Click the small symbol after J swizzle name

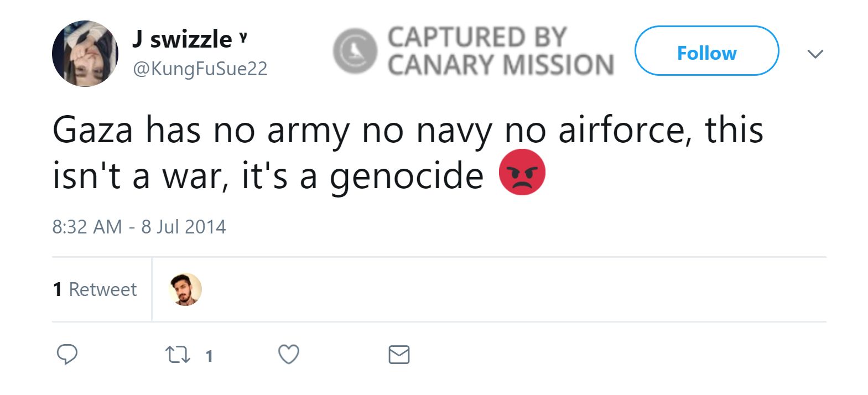click(243, 37)
